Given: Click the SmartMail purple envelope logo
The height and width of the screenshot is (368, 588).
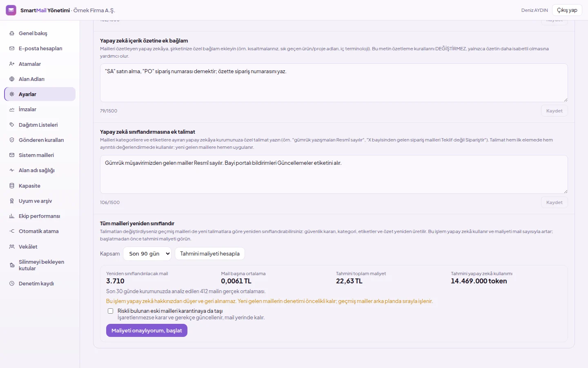Looking at the screenshot, I should coord(11,10).
